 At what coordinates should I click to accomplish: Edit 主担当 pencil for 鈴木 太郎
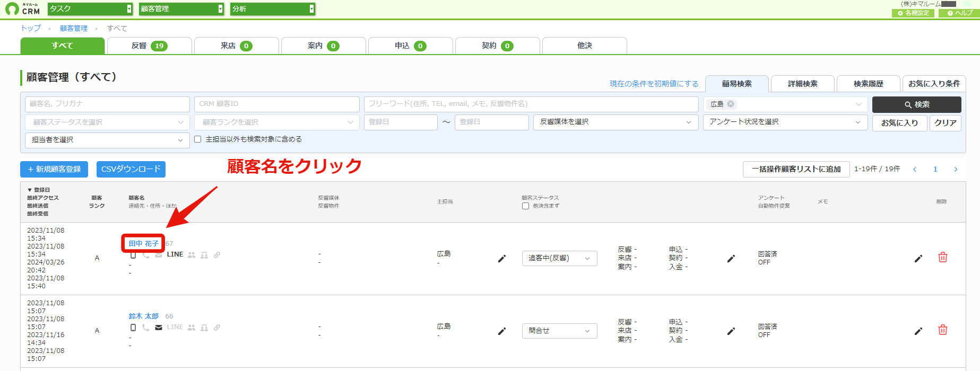[x=502, y=331]
